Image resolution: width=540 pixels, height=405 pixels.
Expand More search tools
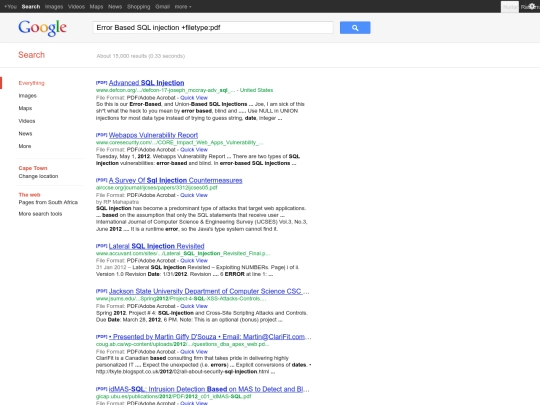coord(40,214)
